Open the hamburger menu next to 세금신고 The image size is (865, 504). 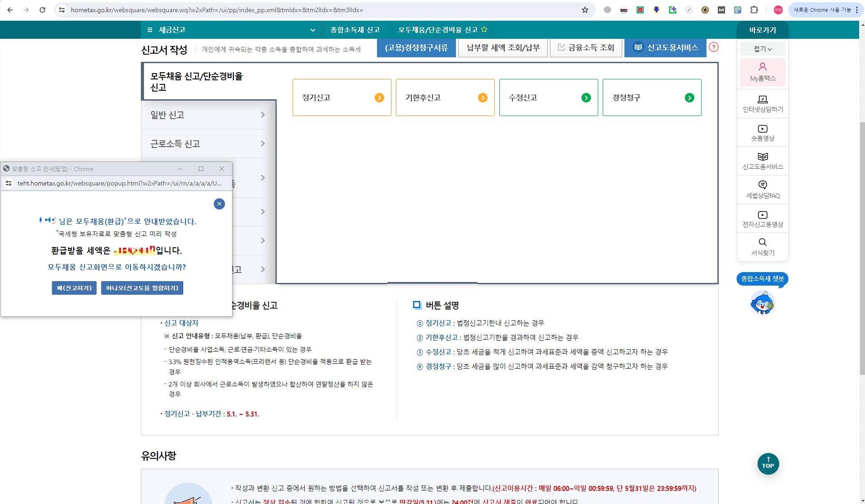(150, 30)
